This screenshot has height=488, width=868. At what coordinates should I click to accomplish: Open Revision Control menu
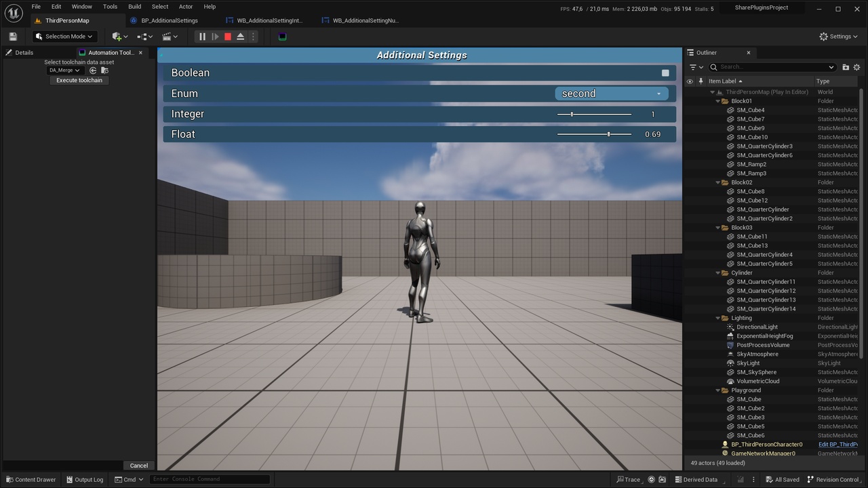coord(833,480)
